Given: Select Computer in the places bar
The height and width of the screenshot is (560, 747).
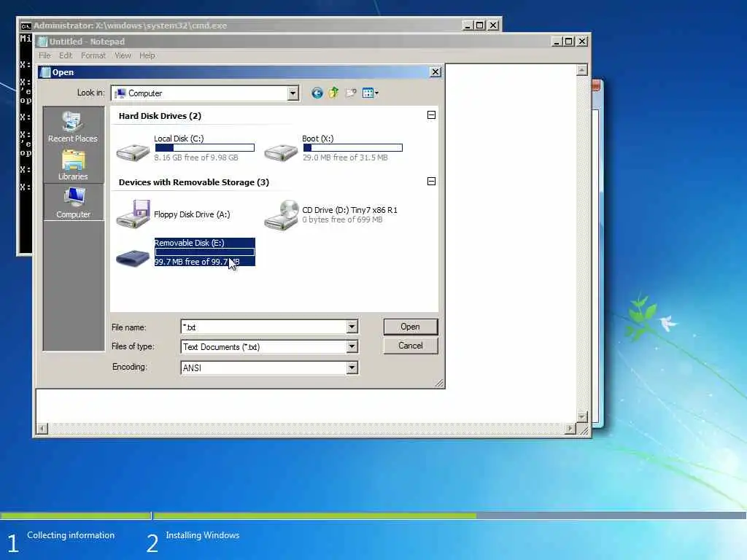Looking at the screenshot, I should tap(74, 203).
